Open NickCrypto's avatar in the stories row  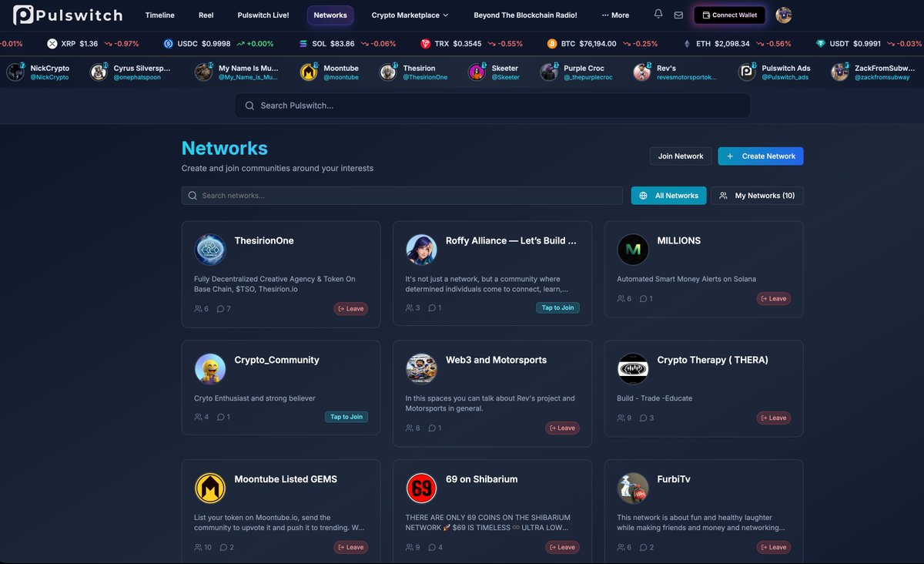coord(15,72)
